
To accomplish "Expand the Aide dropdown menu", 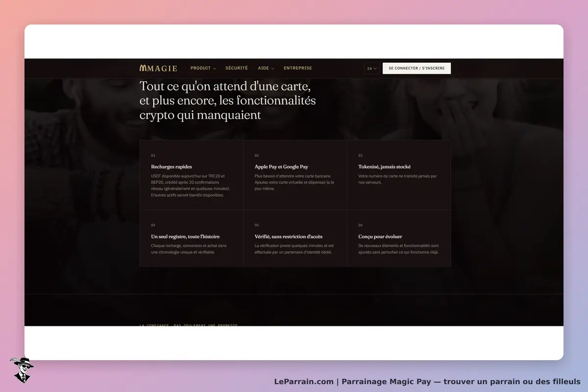I will [266, 68].
